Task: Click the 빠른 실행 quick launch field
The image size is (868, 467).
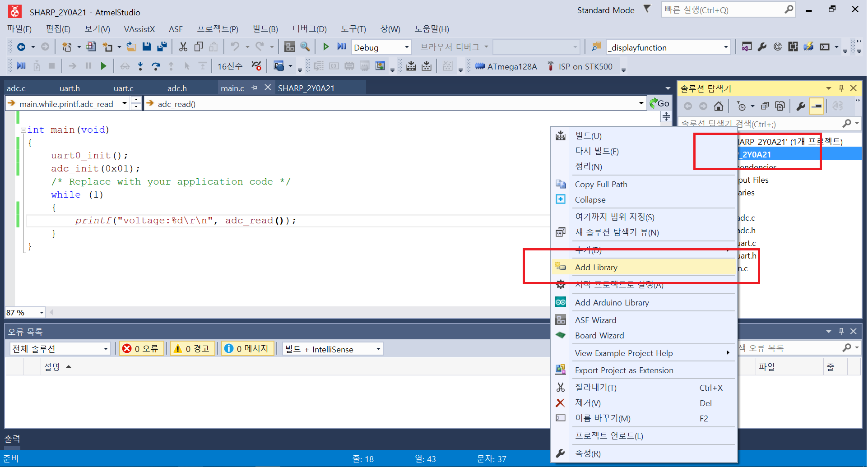Action: (x=728, y=9)
